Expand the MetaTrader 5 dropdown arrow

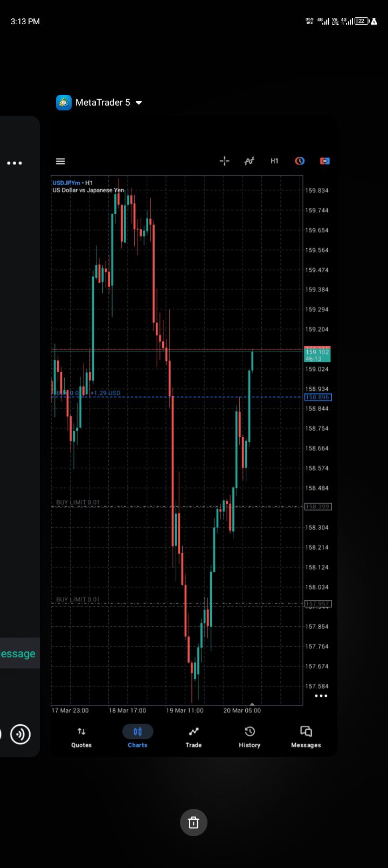[139, 103]
